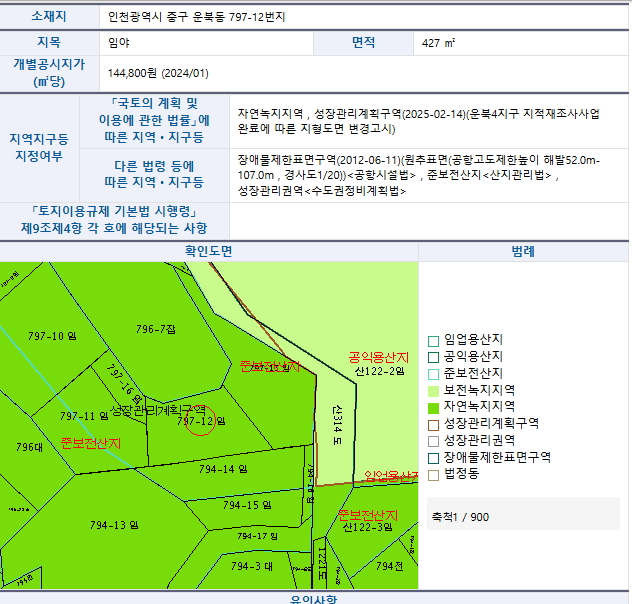Click the 개별공시지가 (㎡당) header cell
This screenshot has height=604, width=632.
[x=50, y=73]
